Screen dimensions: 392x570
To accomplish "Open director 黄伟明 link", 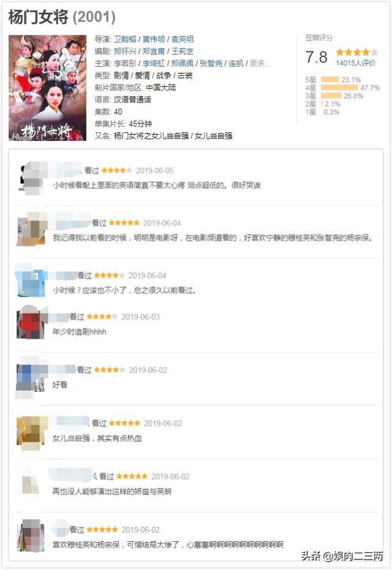I will pyautogui.click(x=154, y=39).
